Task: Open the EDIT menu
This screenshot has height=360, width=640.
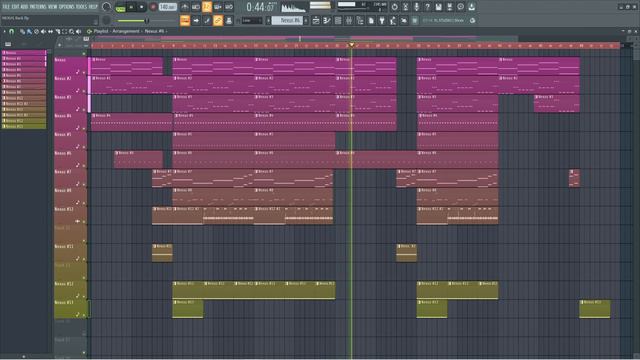Action: [15, 7]
